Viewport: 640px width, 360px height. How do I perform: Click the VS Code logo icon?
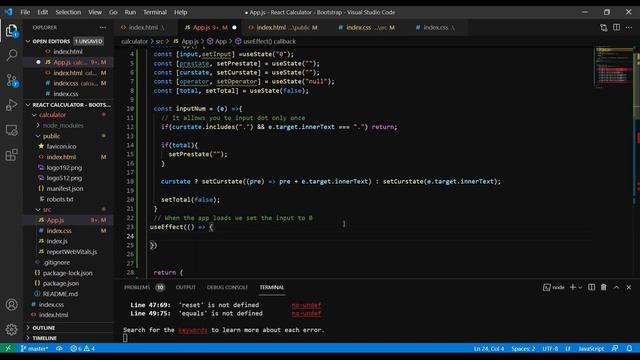[x=9, y=12]
